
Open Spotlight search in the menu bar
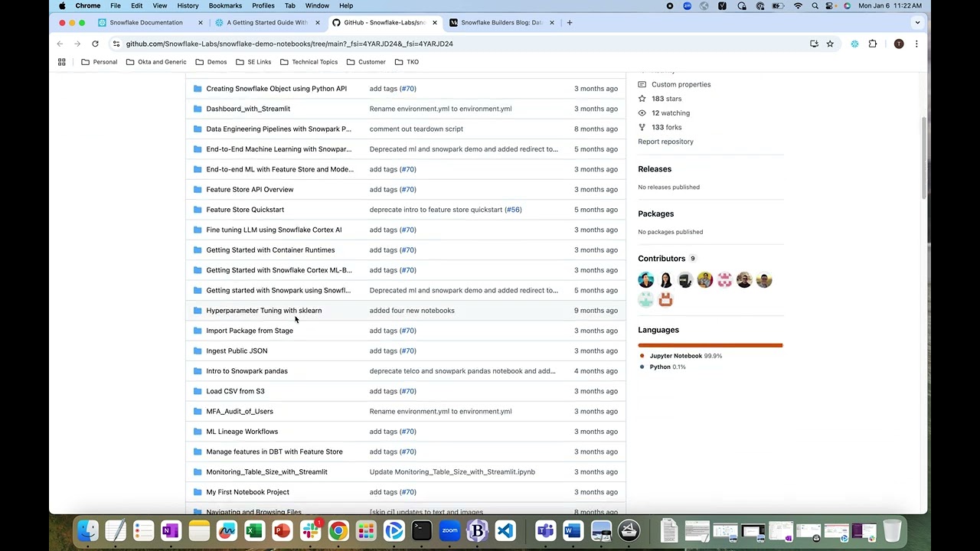[x=815, y=5]
